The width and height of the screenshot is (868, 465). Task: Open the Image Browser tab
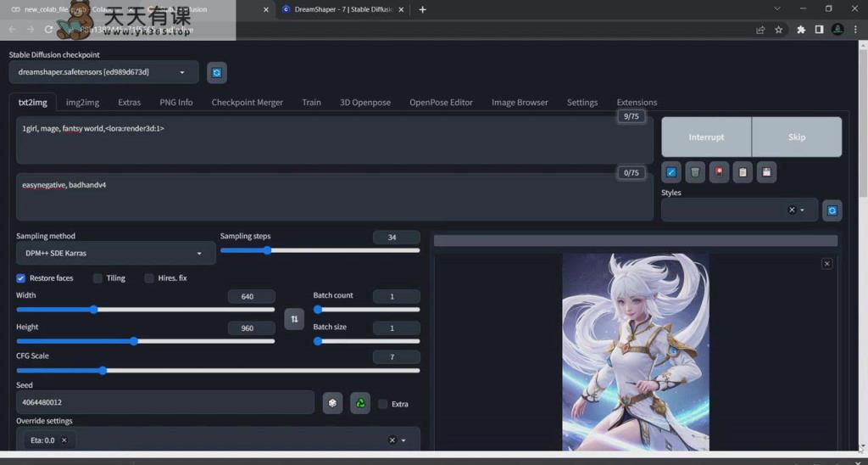tap(520, 103)
